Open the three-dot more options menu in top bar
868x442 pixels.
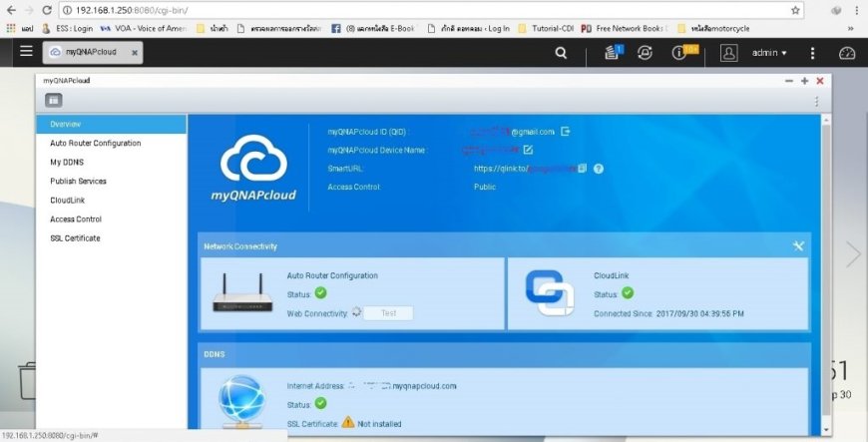tap(812, 53)
